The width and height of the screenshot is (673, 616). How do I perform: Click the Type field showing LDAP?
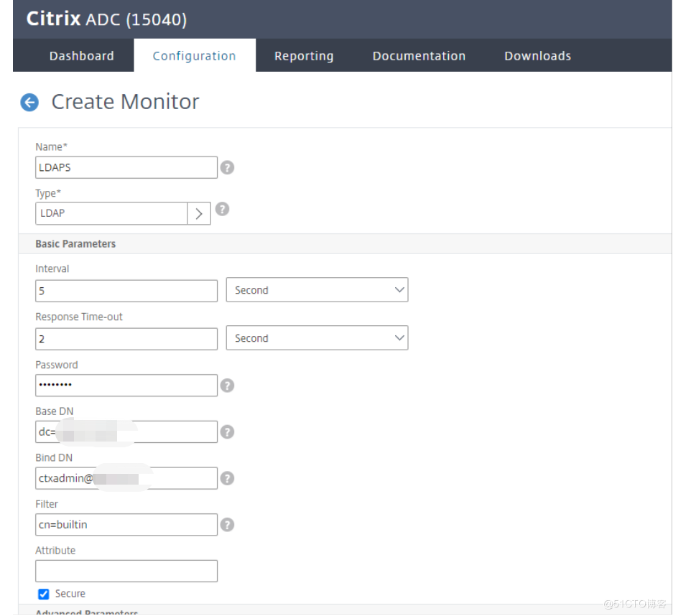pos(111,214)
